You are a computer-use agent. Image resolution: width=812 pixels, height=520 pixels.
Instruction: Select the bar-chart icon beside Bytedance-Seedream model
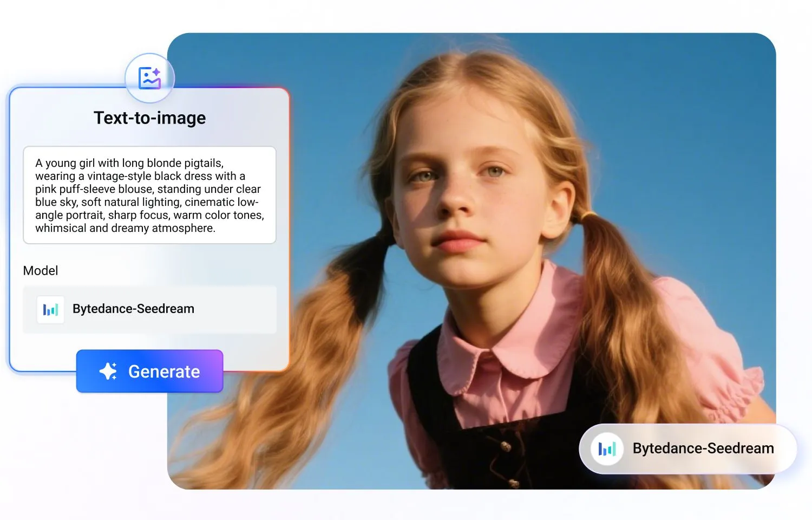(x=50, y=309)
